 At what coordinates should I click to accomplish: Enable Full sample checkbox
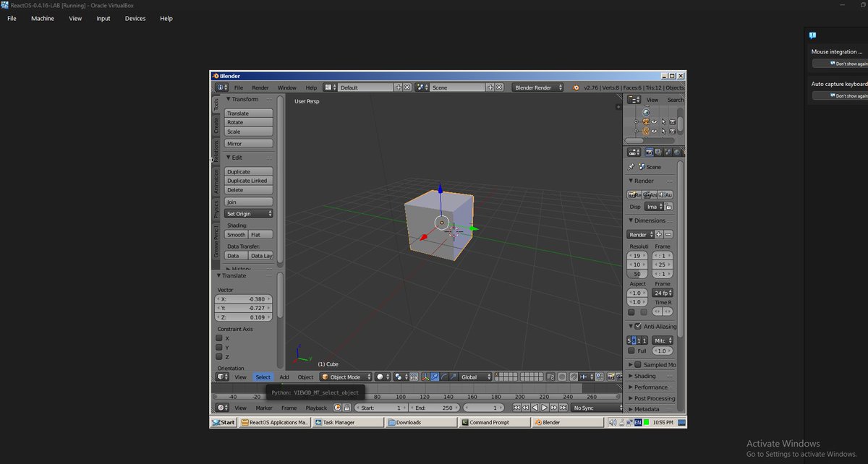pyautogui.click(x=631, y=351)
